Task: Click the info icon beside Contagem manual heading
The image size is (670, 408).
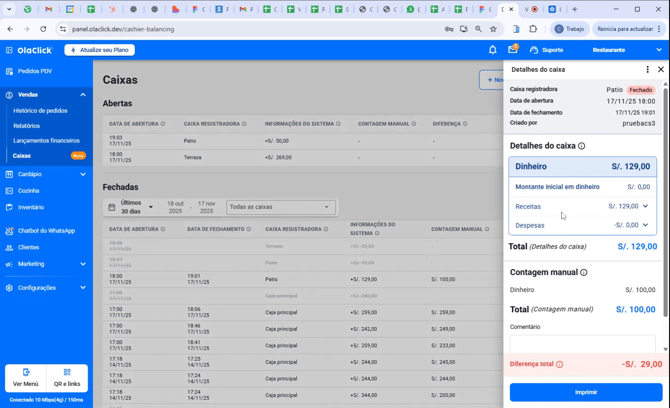Action: (584, 273)
